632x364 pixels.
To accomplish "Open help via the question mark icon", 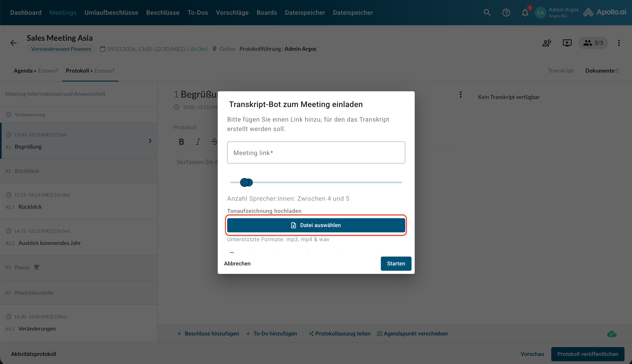I will tap(506, 13).
